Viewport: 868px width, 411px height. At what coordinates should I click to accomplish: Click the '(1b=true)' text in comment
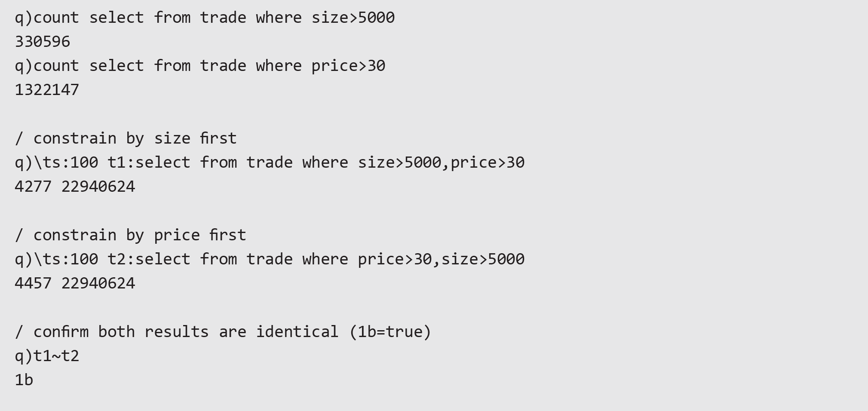click(x=390, y=332)
